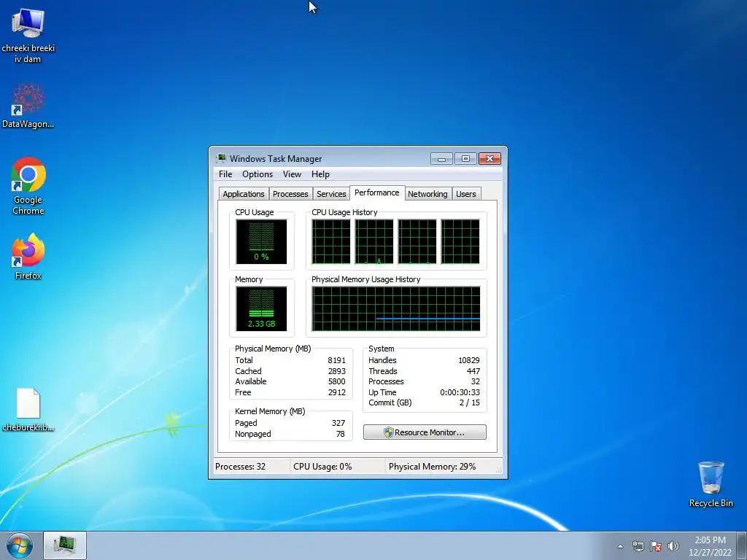Viewport: 747px width, 560px height.
Task: Click the clock showing 2:05 PM
Action: click(x=710, y=546)
